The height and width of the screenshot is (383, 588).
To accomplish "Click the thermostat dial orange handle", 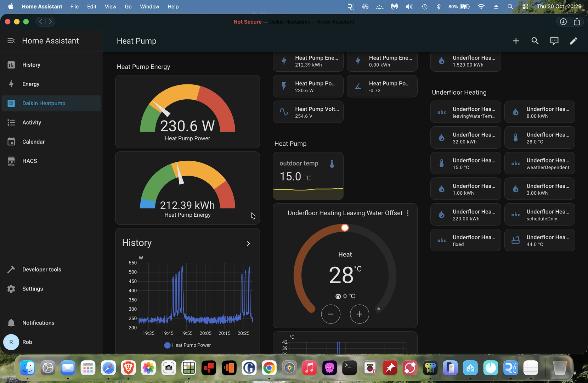I will (x=345, y=228).
